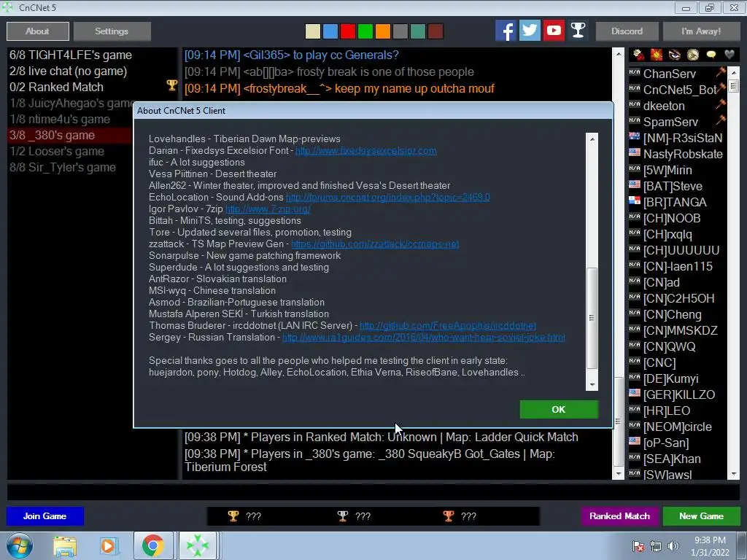The height and width of the screenshot is (560, 747).
Task: Select the green chat color swatch
Action: pyautogui.click(x=365, y=31)
